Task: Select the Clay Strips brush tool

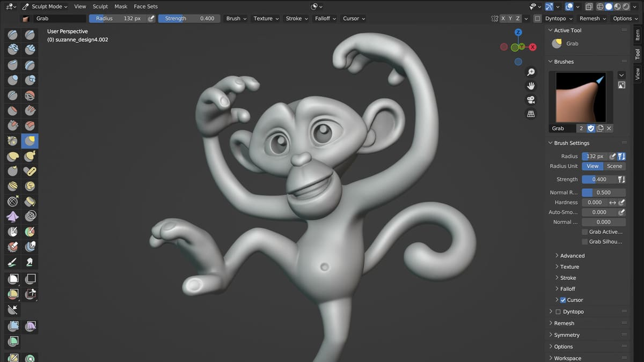Action: tap(31, 50)
